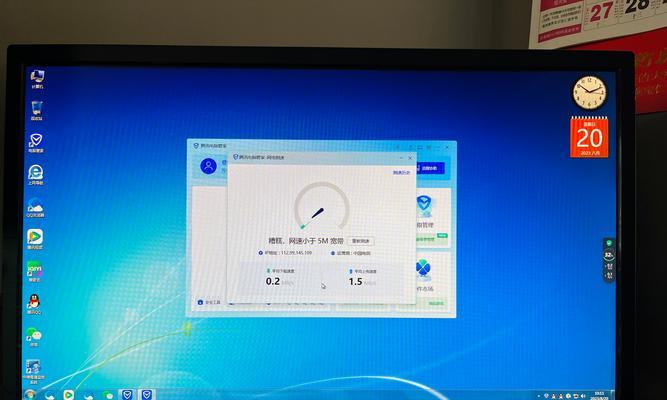The height and width of the screenshot is (400, 667).
Task: Open the Computer desktop icon
Action: (x=37, y=79)
